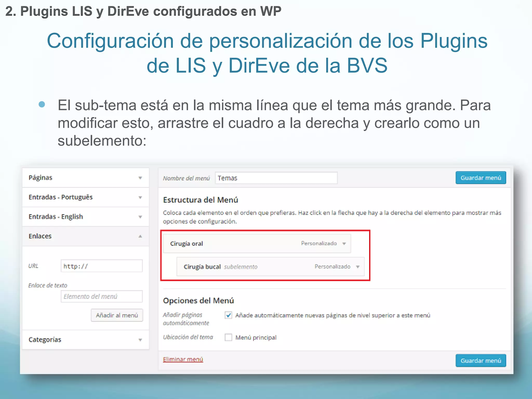Viewport: 532px width, 399px height.
Task: Click the Añadir al menú button
Action: (x=117, y=315)
